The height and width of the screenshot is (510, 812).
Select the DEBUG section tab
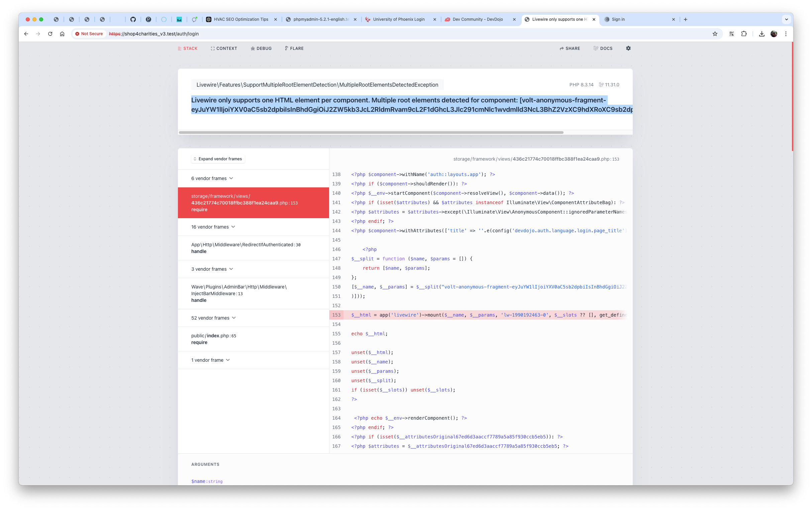[x=261, y=49]
